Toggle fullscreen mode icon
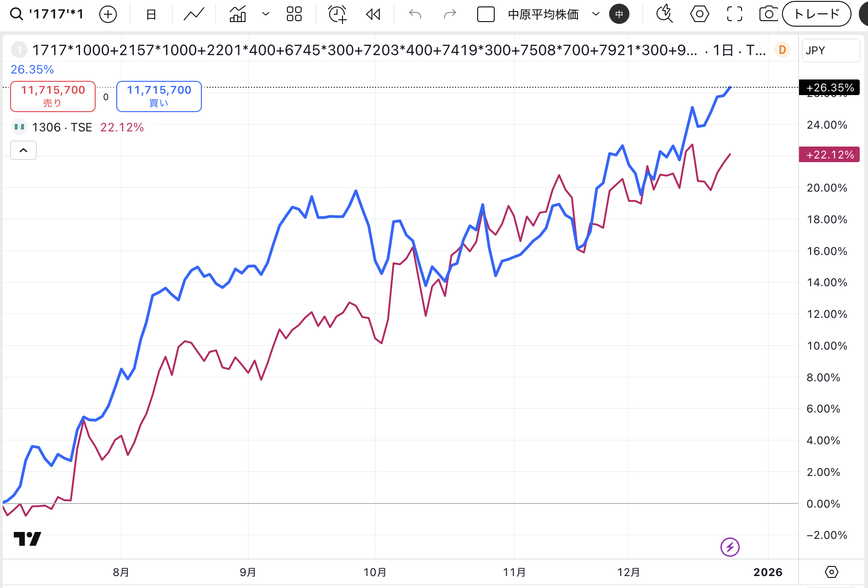 click(x=735, y=14)
